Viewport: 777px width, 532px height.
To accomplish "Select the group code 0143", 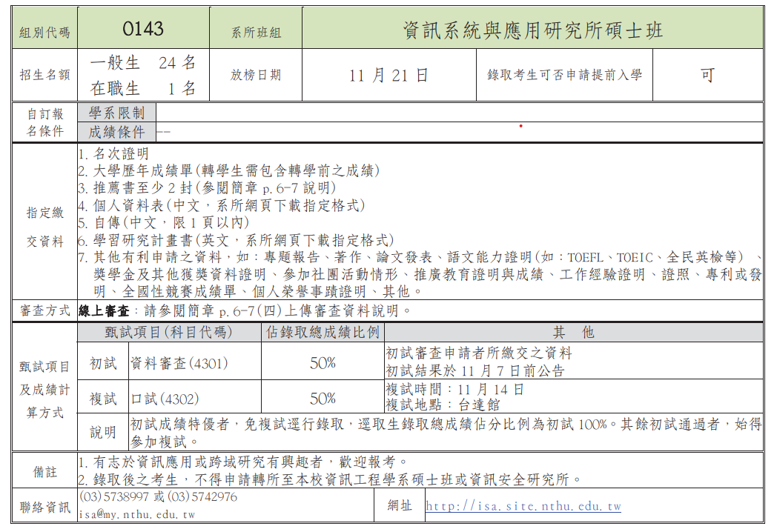I will (143, 29).
